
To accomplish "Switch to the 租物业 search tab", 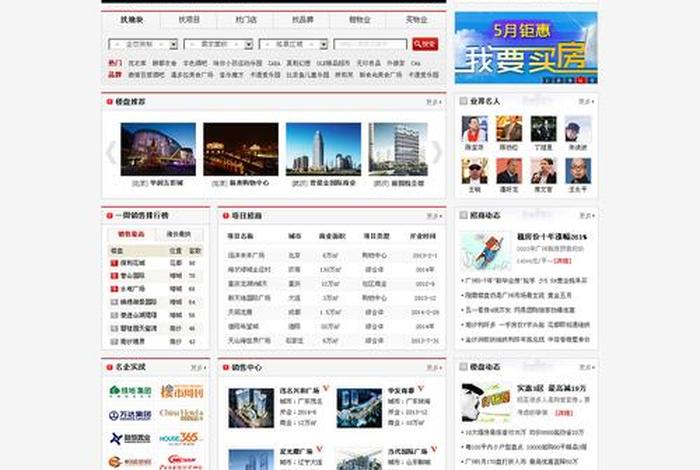I will [x=359, y=20].
